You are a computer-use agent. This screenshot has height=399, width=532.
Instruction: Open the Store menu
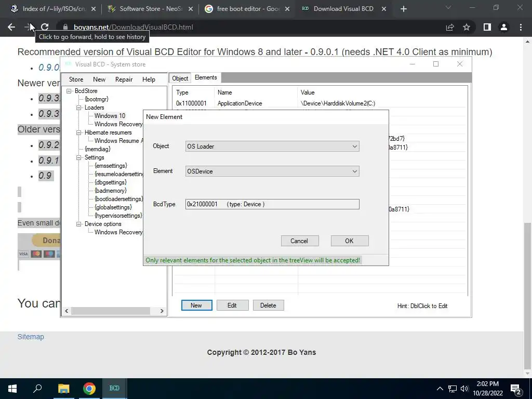coord(76,79)
